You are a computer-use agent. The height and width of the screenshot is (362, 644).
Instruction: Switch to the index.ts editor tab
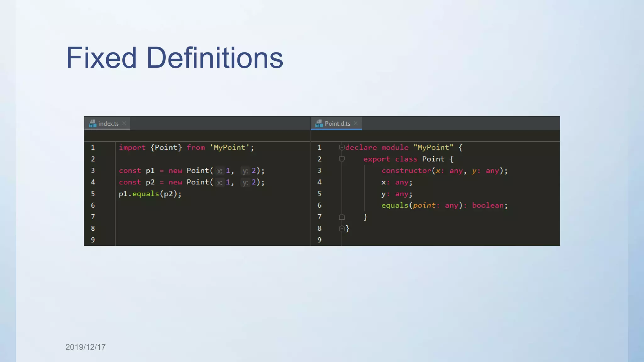point(107,123)
